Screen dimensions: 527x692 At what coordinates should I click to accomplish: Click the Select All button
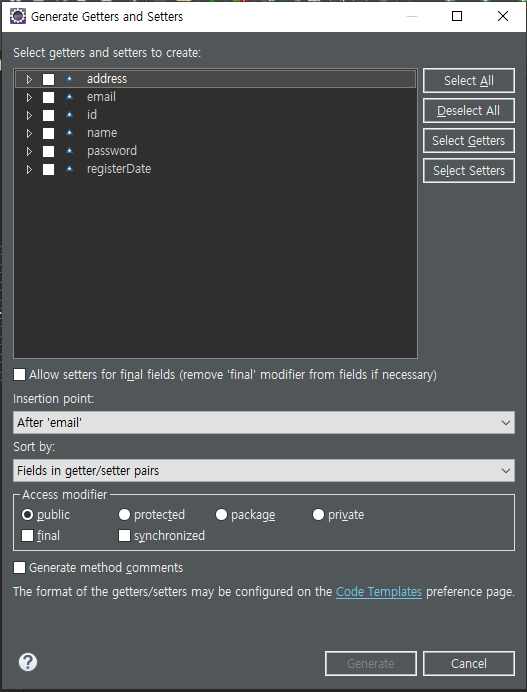(469, 81)
